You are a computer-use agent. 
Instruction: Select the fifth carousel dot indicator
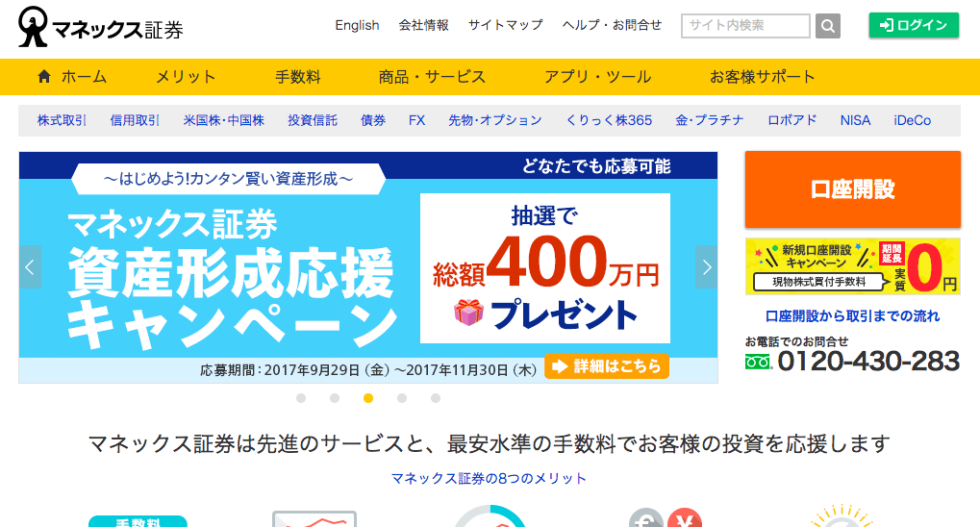pyautogui.click(x=436, y=398)
